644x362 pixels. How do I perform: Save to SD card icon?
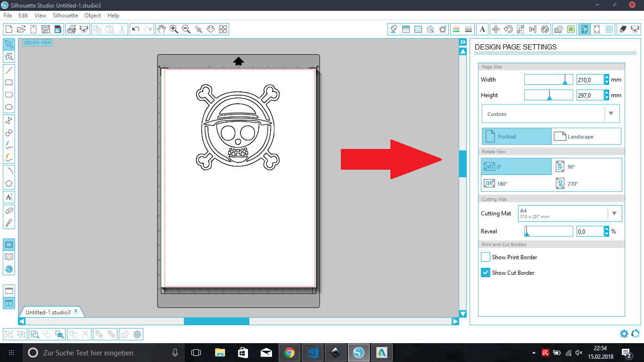coord(58,29)
